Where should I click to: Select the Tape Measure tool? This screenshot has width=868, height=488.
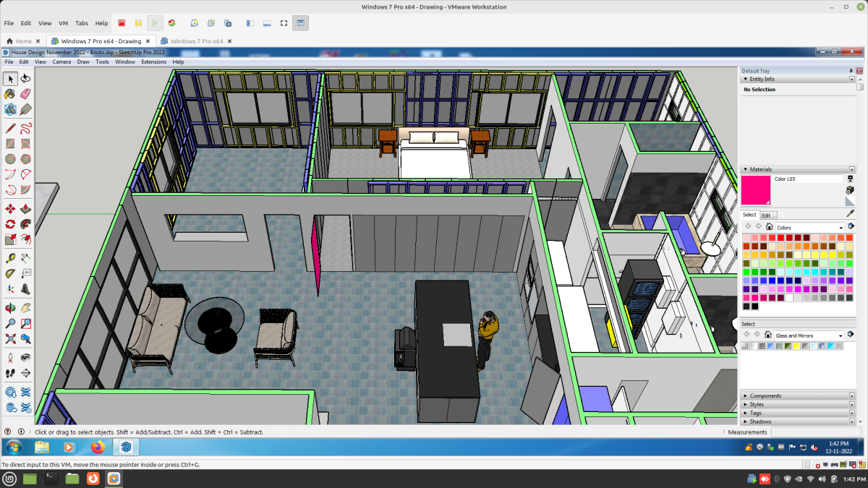click(10, 258)
